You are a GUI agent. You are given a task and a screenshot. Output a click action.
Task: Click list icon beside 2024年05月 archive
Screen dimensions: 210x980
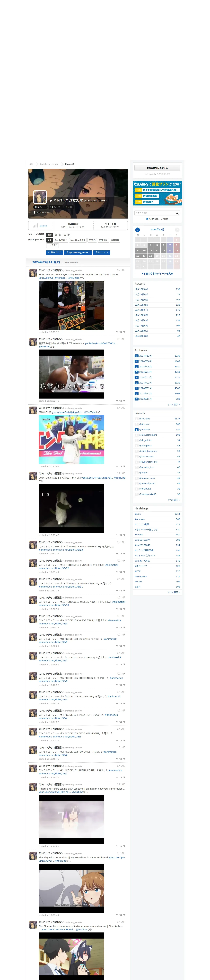136,367
